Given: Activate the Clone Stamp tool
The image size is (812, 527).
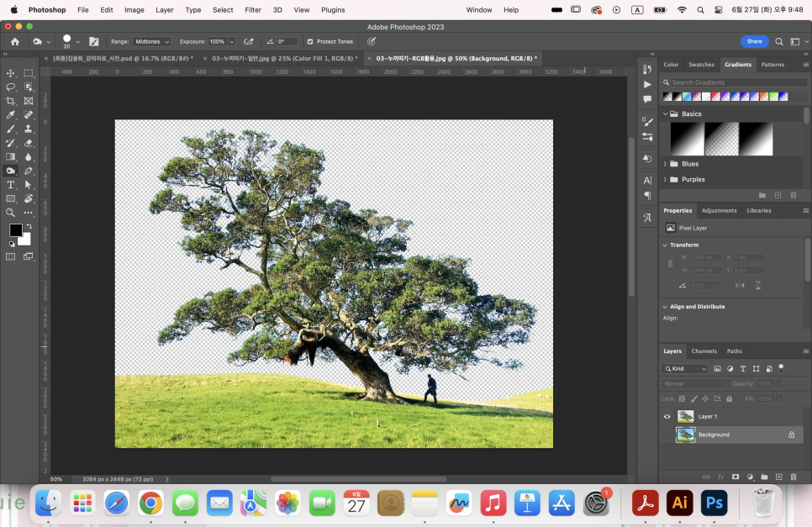Looking at the screenshot, I should pyautogui.click(x=28, y=129).
